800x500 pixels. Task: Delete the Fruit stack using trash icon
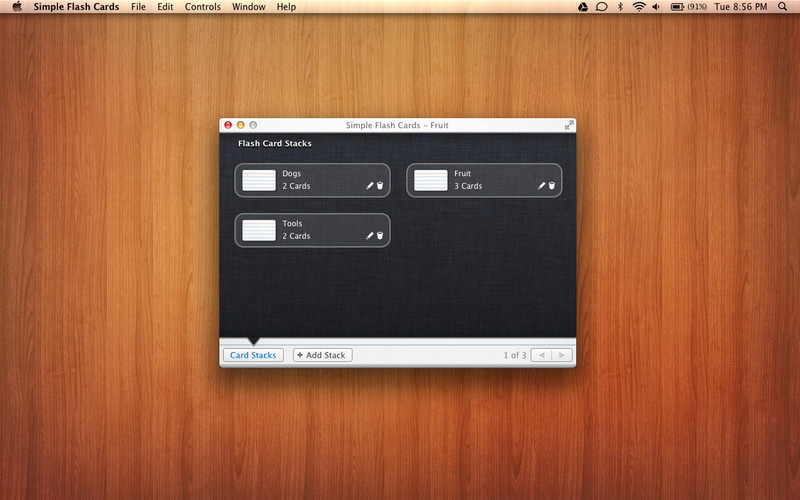click(552, 186)
